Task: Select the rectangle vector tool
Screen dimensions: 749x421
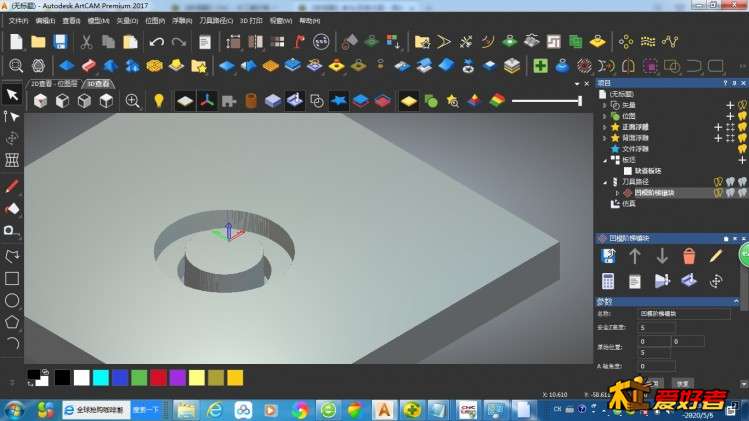Action: [x=12, y=279]
